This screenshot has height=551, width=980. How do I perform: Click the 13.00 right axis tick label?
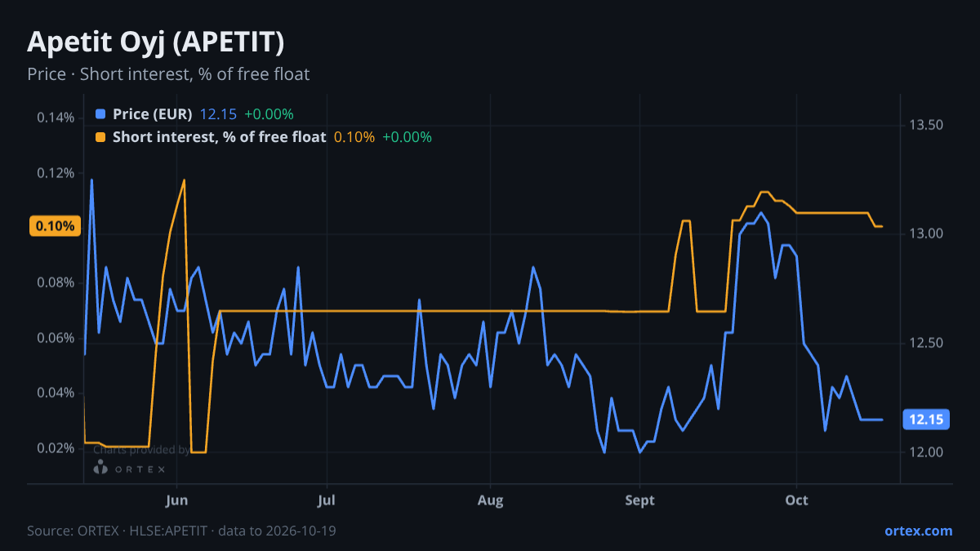pos(926,234)
